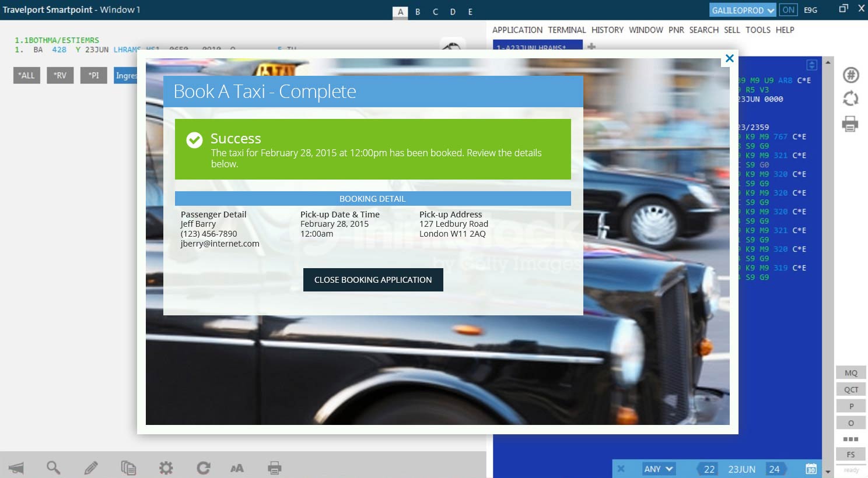Click the MQ quick command button

[851, 372]
